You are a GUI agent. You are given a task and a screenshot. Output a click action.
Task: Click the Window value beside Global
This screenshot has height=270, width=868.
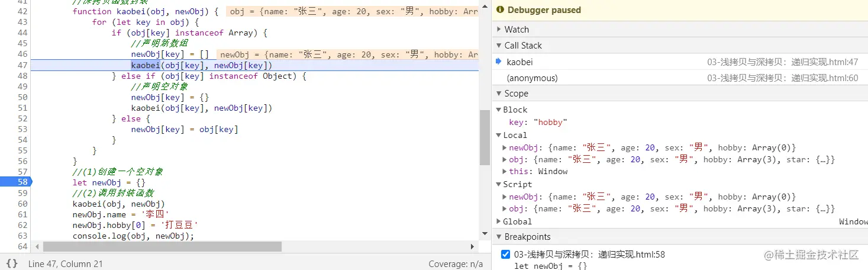click(853, 221)
